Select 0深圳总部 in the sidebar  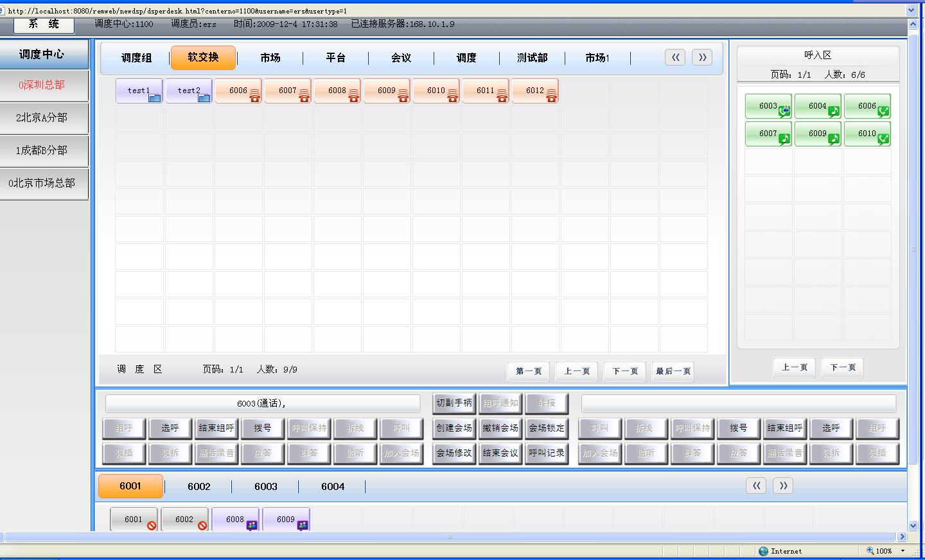coord(44,85)
